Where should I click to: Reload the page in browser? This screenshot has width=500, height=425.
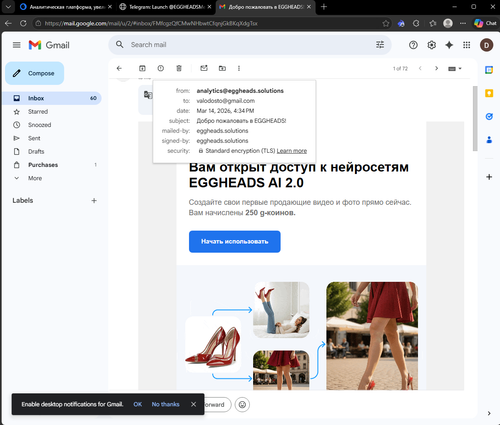coord(23,23)
